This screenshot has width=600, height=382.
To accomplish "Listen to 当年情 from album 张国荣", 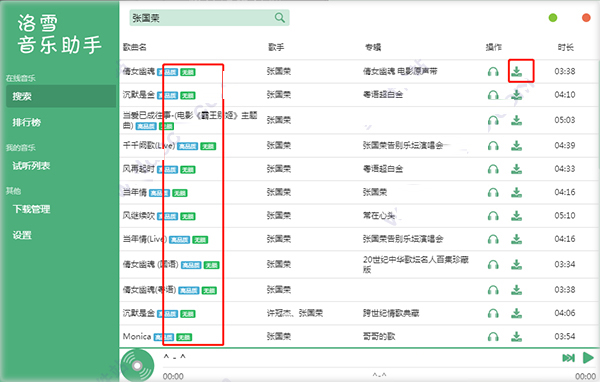I will point(493,193).
